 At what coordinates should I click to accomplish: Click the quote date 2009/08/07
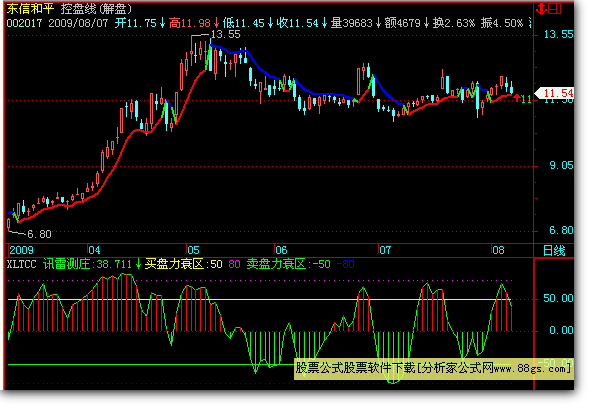pos(78,23)
